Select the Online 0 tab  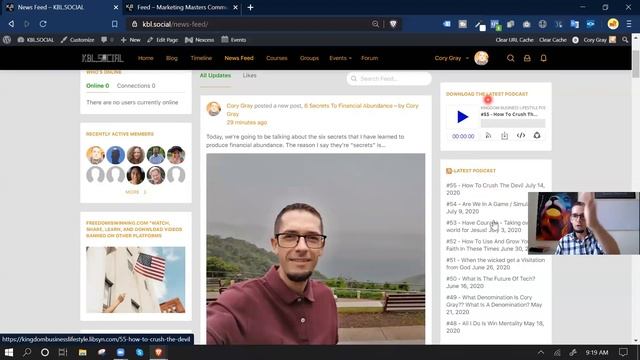coord(98,86)
